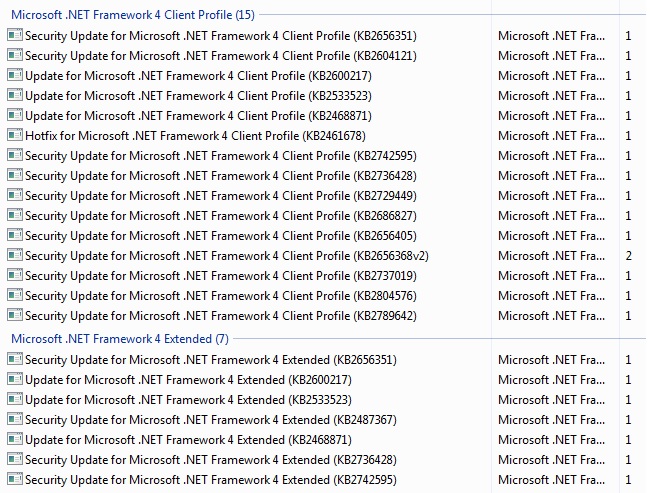Collapse the Microsoft .NET Framework 4 Client Profile group
This screenshot has width=650, height=493.
coord(133,15)
